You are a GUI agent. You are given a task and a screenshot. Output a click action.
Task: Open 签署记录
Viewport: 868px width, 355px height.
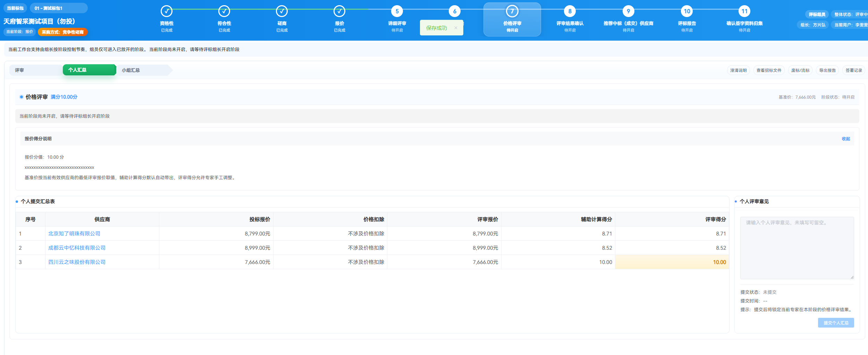(854, 70)
